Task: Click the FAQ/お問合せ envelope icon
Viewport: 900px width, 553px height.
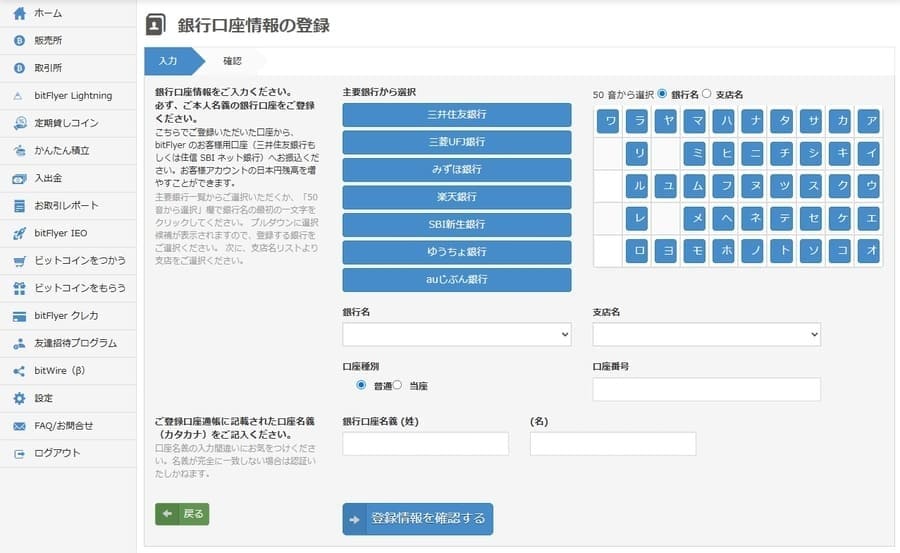Action: [20, 426]
